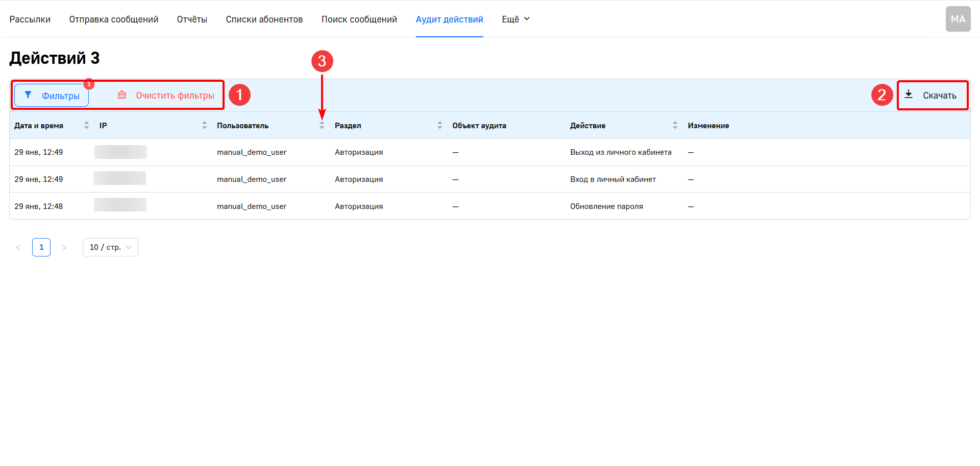Go to the Отчёты tab

click(192, 19)
